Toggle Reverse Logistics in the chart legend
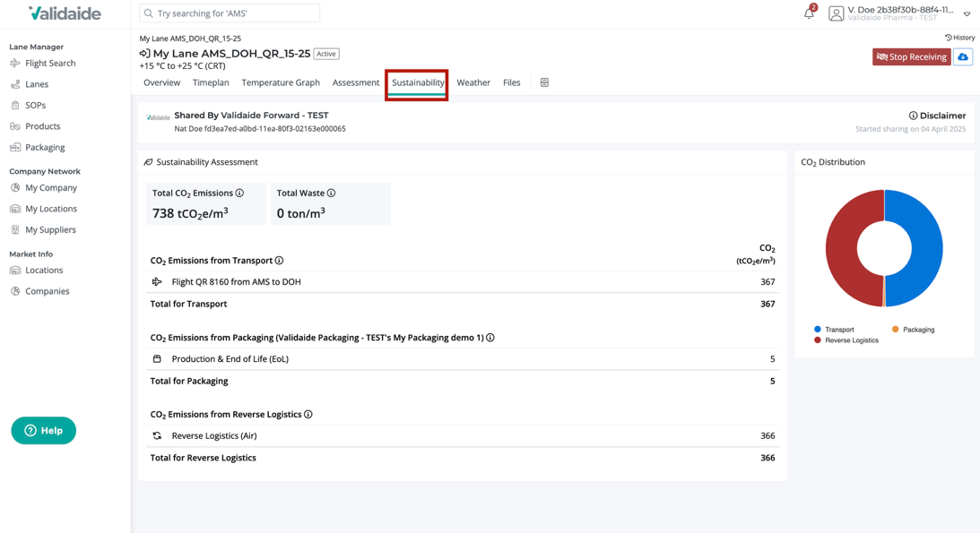Image resolution: width=980 pixels, height=533 pixels. (x=846, y=340)
